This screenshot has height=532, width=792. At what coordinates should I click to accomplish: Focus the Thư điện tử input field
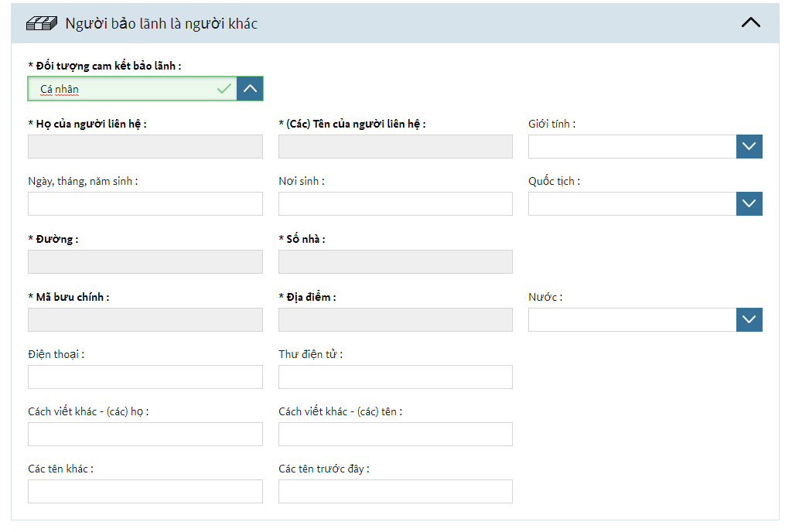395,377
